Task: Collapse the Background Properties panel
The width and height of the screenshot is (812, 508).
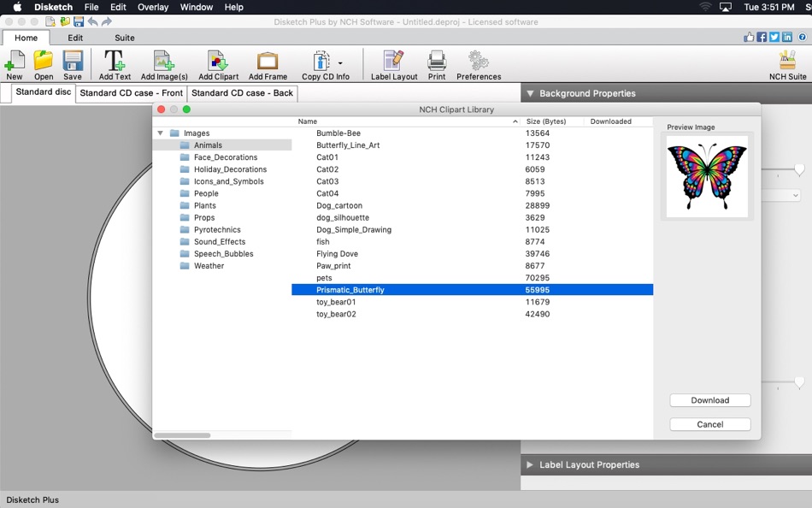Action: pos(530,94)
